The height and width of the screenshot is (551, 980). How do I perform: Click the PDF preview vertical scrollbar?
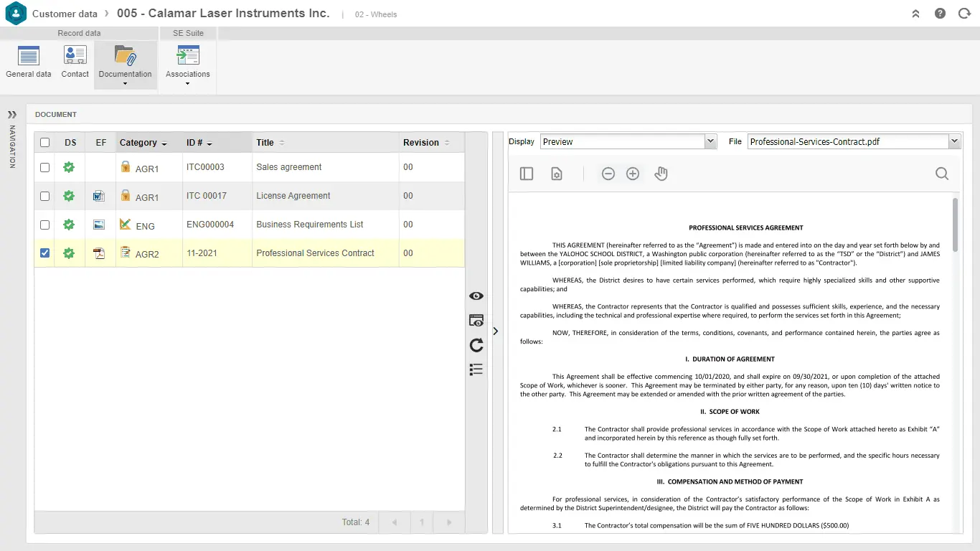tap(955, 225)
